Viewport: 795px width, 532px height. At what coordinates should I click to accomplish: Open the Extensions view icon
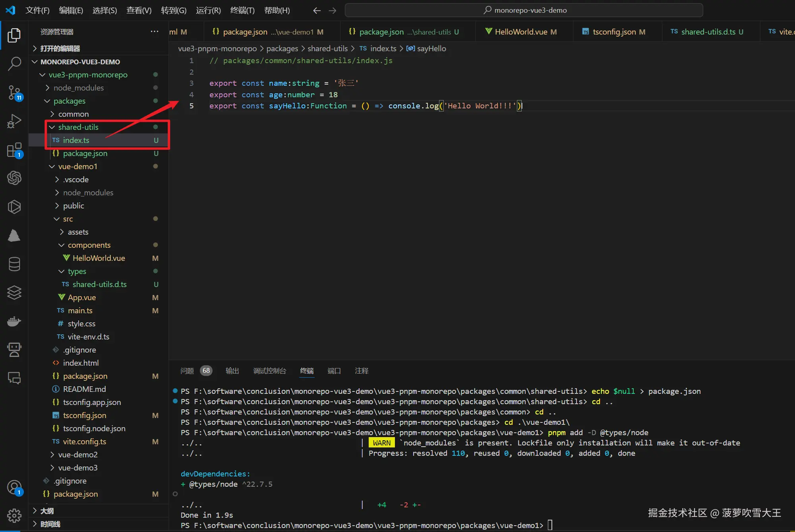pos(14,150)
